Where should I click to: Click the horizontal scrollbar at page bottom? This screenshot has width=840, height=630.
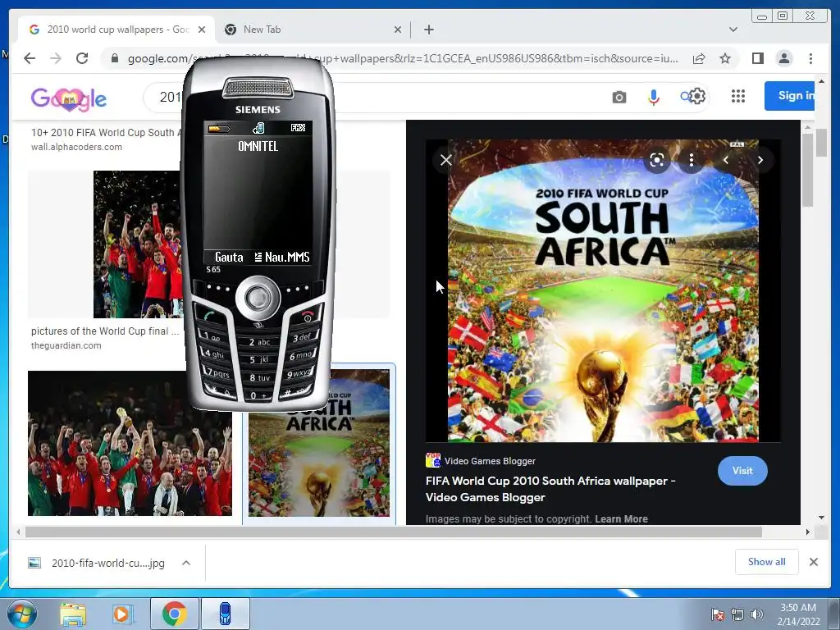tap(394, 532)
